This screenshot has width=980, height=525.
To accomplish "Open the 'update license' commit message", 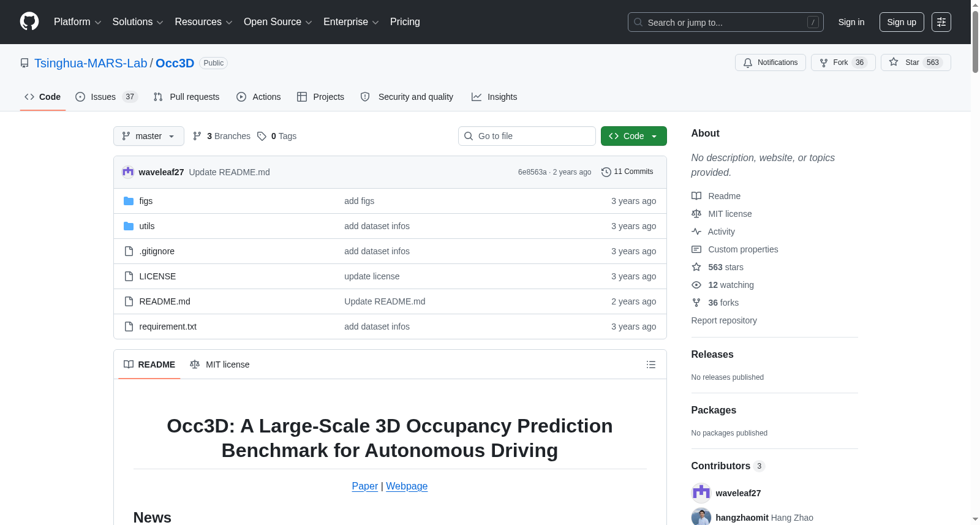I will pyautogui.click(x=372, y=276).
